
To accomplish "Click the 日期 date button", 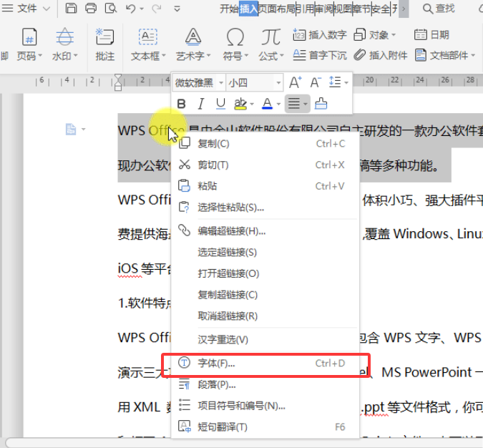I will pos(431,35).
